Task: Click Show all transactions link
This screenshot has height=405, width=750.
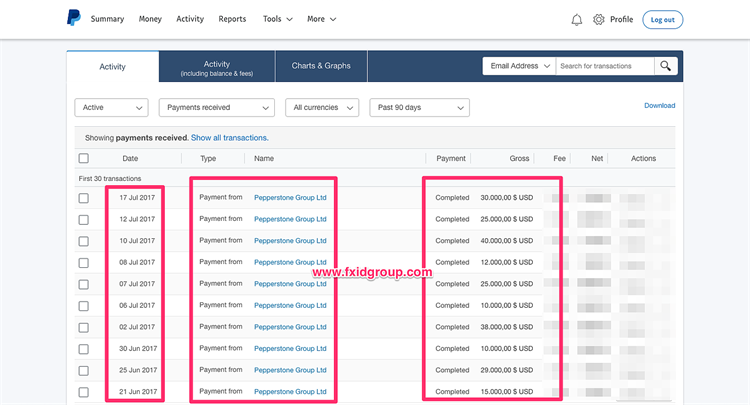Action: [x=230, y=138]
